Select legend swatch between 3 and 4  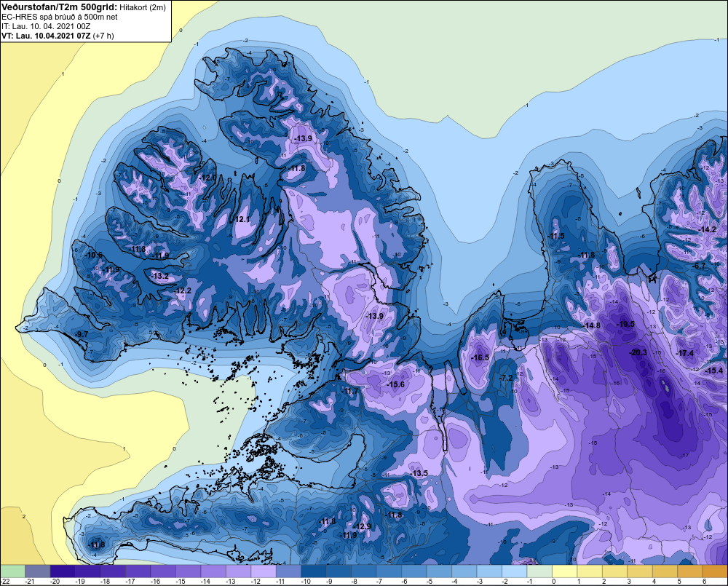[x=639, y=571]
